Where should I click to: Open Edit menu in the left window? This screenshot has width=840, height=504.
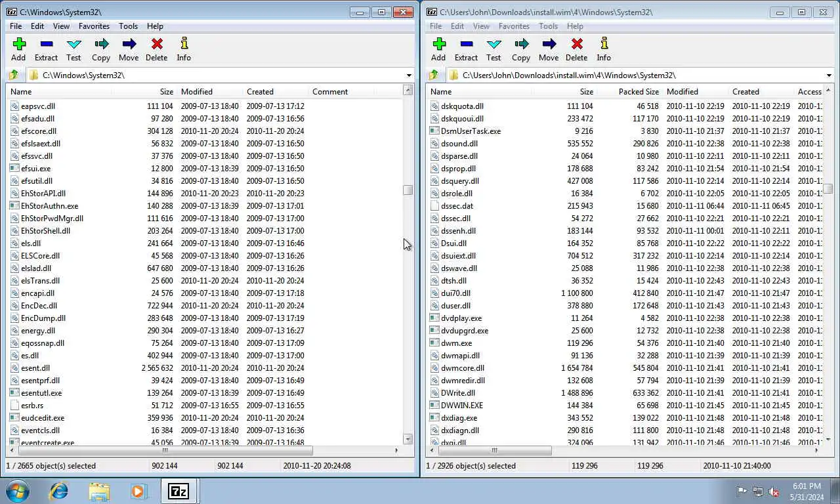click(37, 26)
